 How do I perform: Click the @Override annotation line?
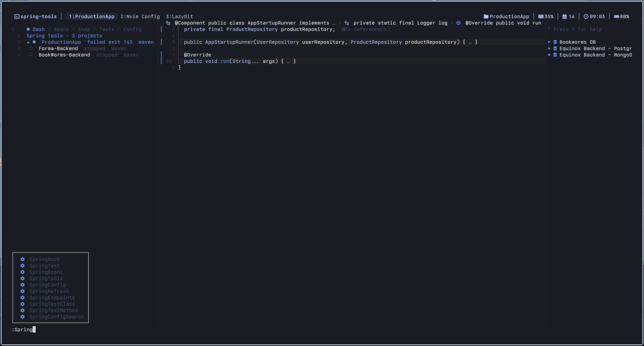pos(198,55)
